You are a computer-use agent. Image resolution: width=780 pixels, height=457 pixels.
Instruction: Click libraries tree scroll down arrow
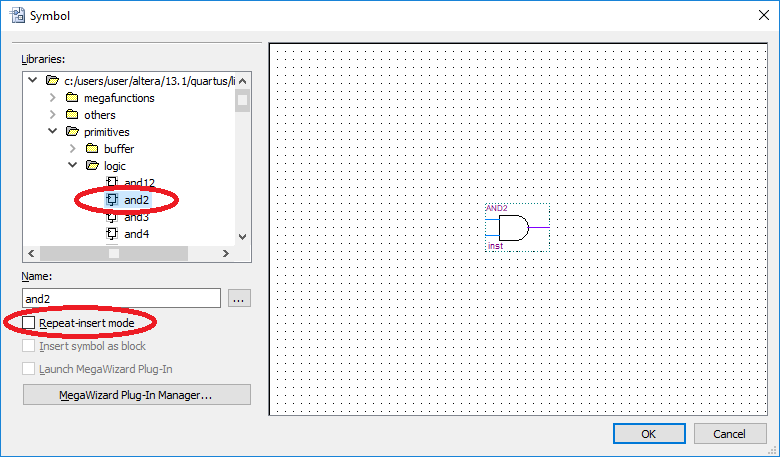(243, 237)
